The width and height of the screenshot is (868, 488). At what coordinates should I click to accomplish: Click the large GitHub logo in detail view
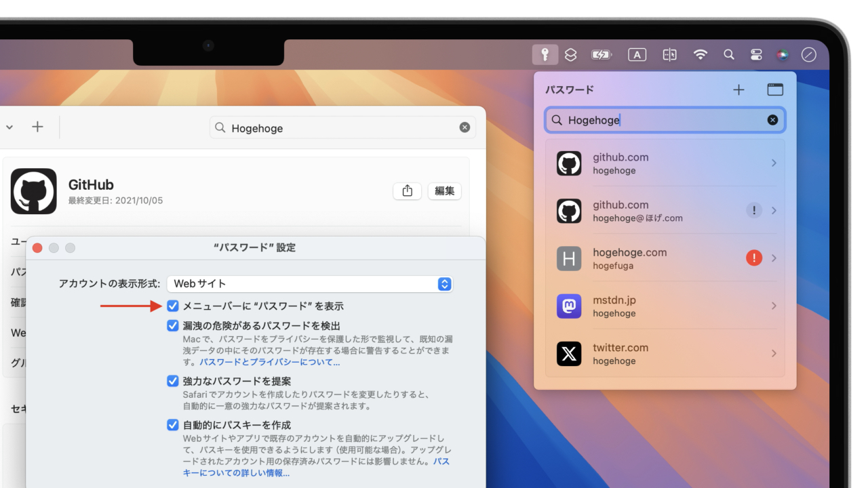pos(34,191)
